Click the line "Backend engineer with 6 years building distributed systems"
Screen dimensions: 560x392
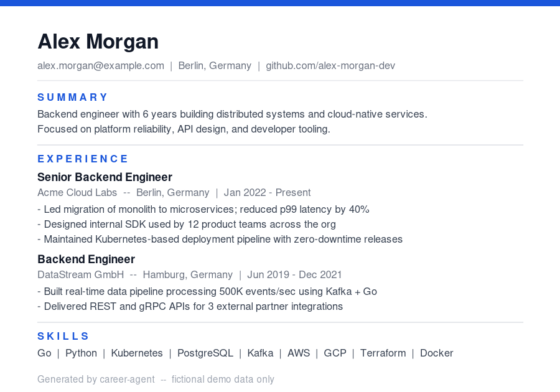coord(232,114)
